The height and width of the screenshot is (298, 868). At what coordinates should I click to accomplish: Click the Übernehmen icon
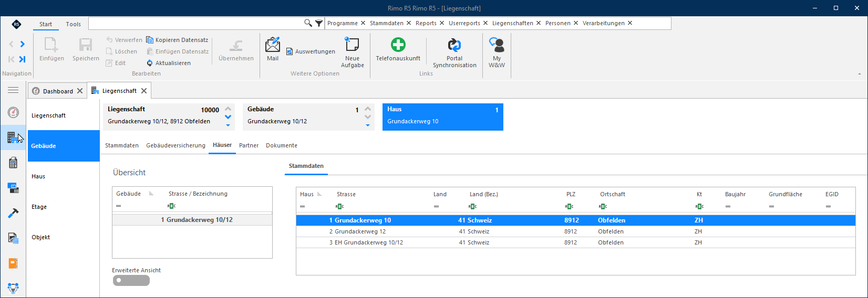coord(236,45)
